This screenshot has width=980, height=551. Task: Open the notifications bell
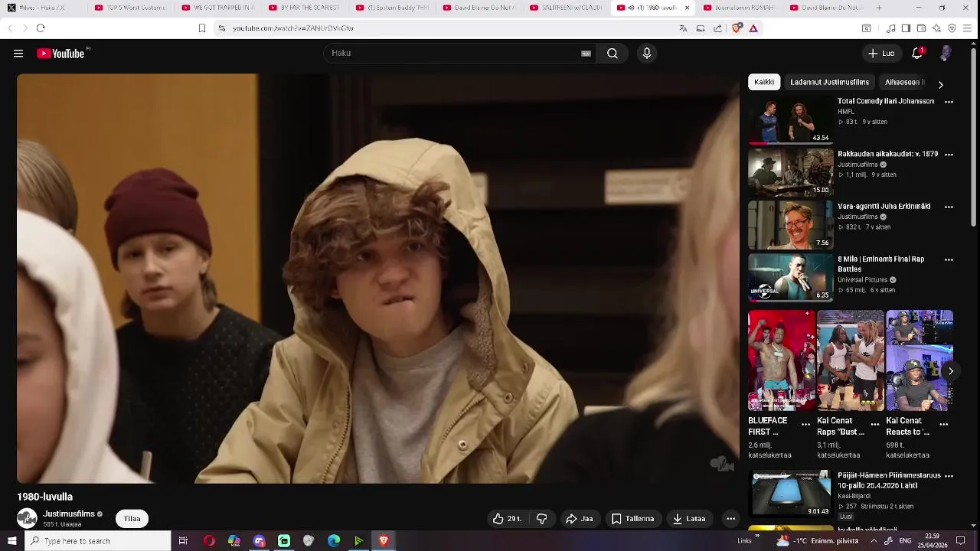coord(917,54)
